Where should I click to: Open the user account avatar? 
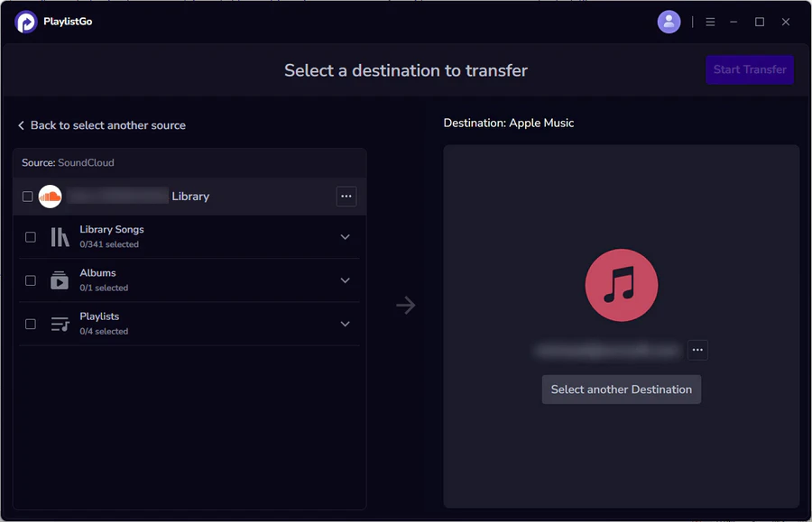click(x=669, y=22)
